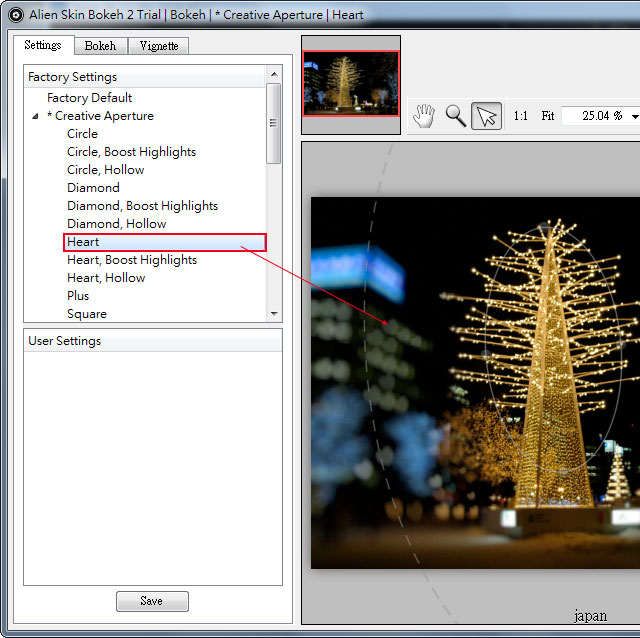Choose Diamond, Hollow preset

(x=117, y=224)
